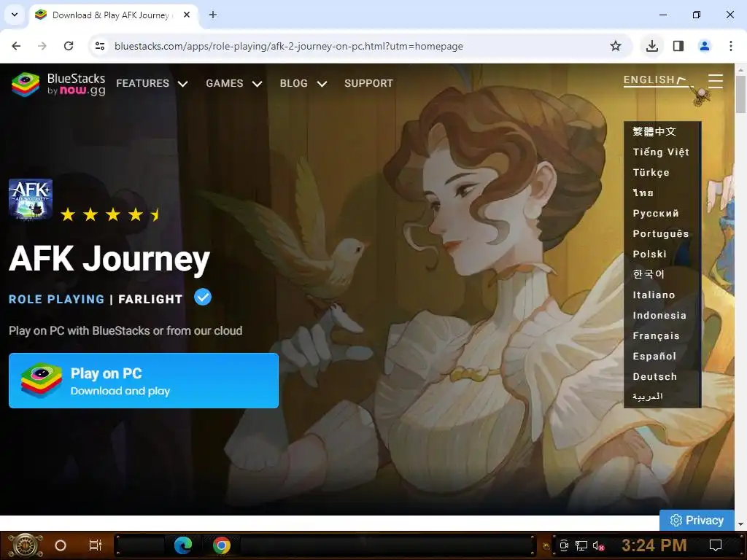Open the tab search dropdown
Viewport: 747px width, 560px height.
point(15,15)
